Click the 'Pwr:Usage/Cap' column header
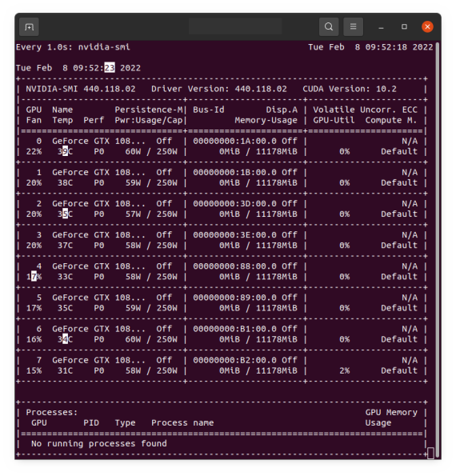The height and width of the screenshot is (476, 456). 149,120
